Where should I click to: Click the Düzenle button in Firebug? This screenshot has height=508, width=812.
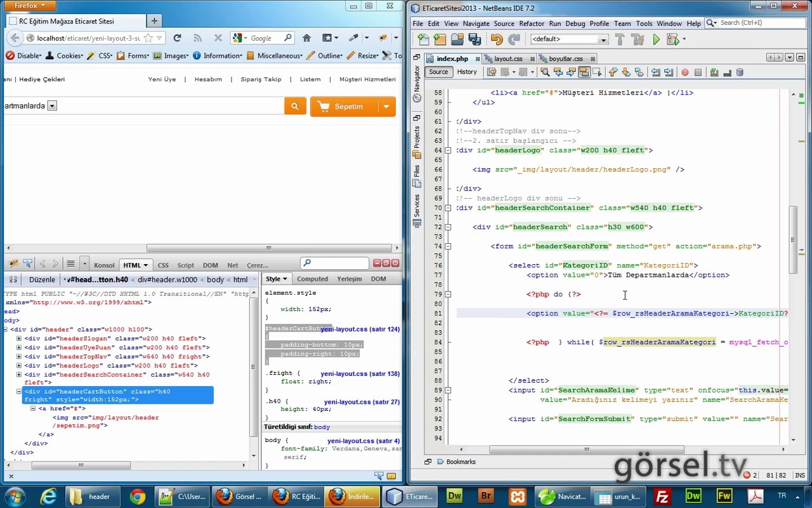click(42, 279)
